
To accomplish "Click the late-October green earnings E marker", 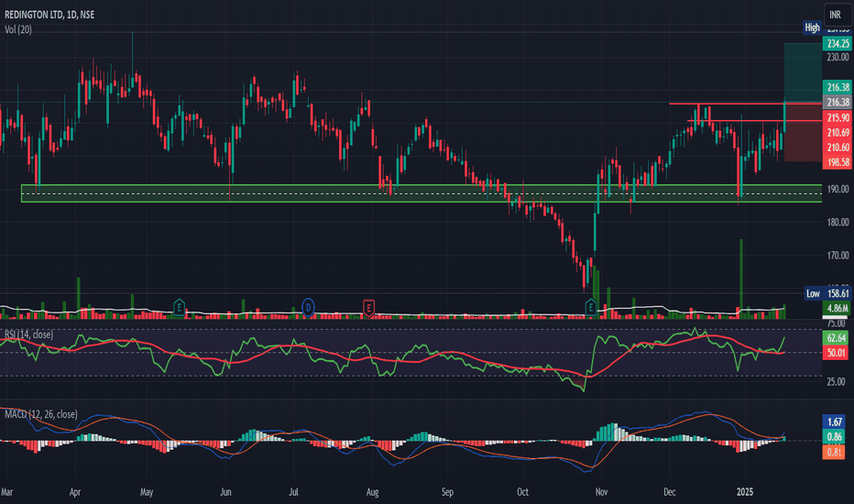I will coord(590,307).
